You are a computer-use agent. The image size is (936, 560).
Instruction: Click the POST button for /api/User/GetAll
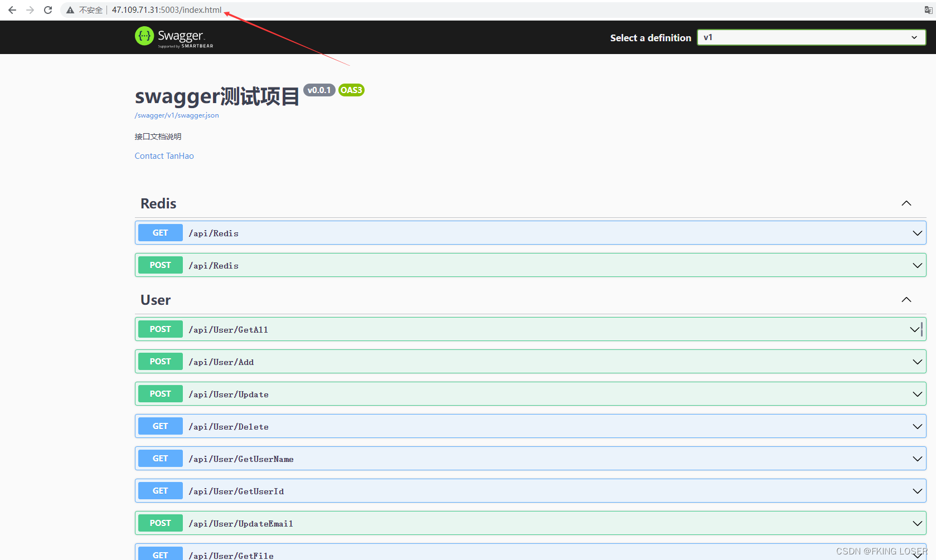(x=161, y=329)
